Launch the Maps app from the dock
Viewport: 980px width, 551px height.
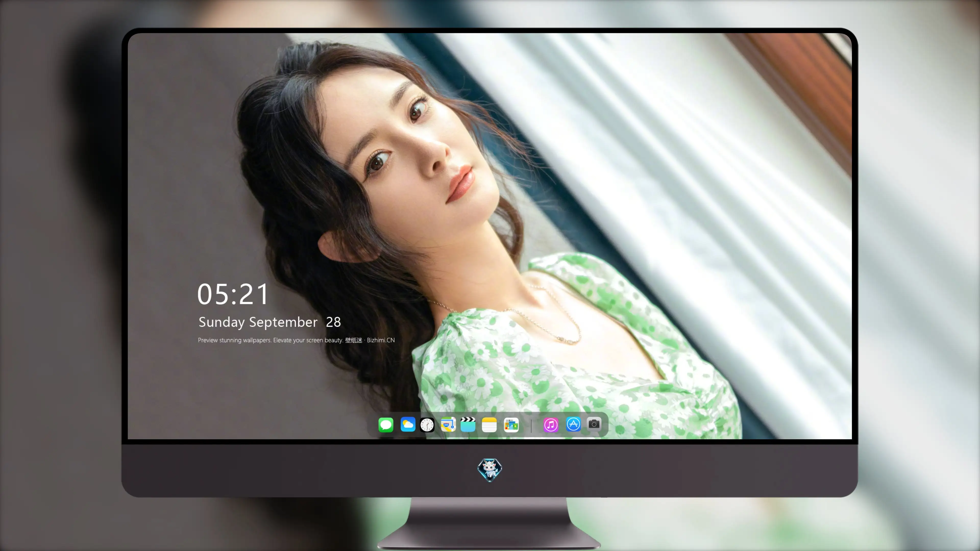point(448,424)
